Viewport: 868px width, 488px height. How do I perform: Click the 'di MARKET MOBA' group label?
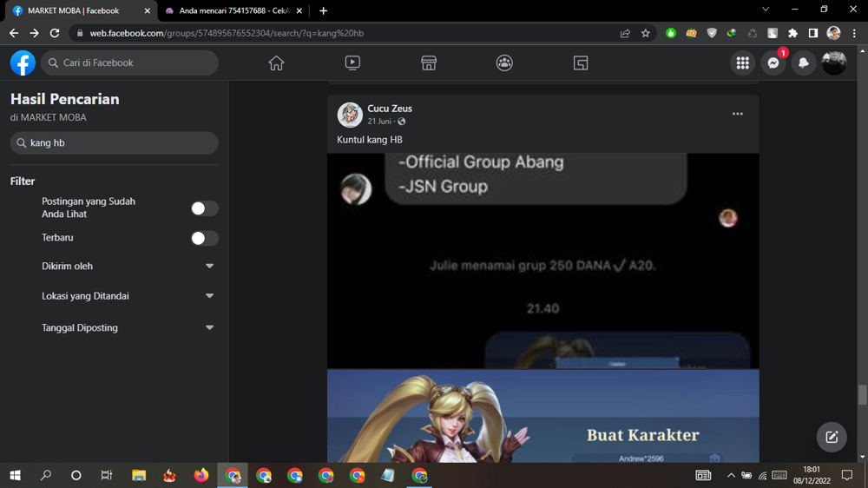[x=48, y=117]
